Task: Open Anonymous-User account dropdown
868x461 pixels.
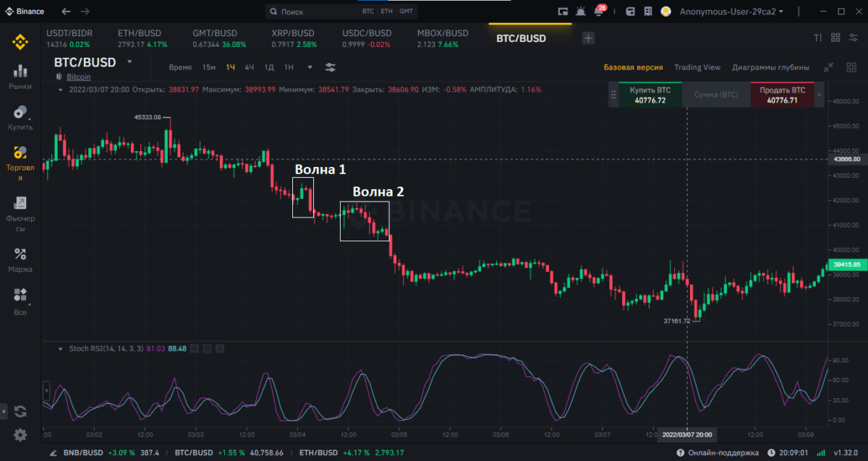Action: pyautogui.click(x=732, y=12)
